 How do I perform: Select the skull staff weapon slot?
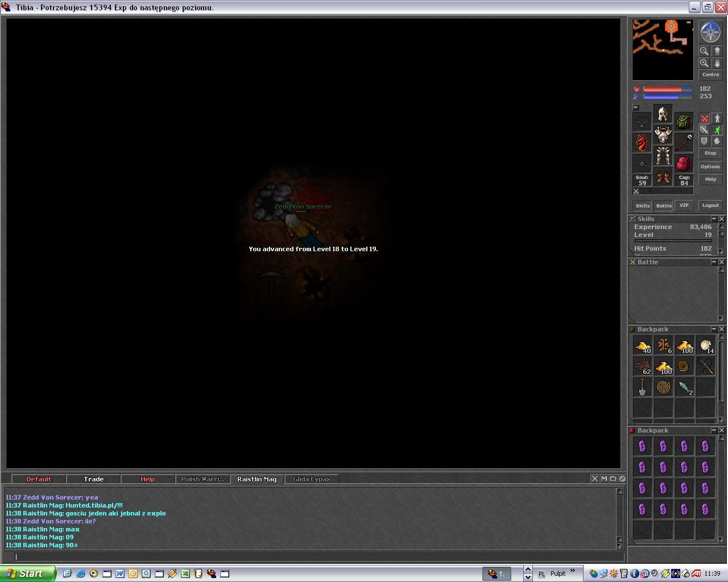click(x=684, y=143)
